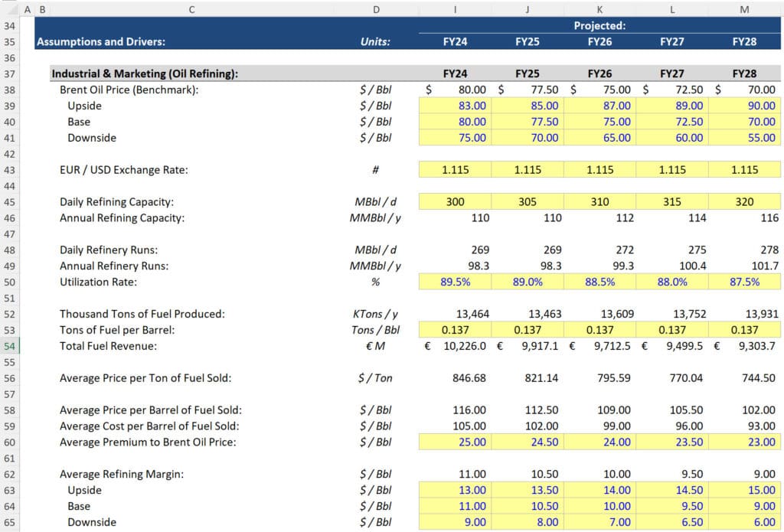This screenshot has height=532, width=784.
Task: Select column header D for Units
Action: [x=376, y=10]
